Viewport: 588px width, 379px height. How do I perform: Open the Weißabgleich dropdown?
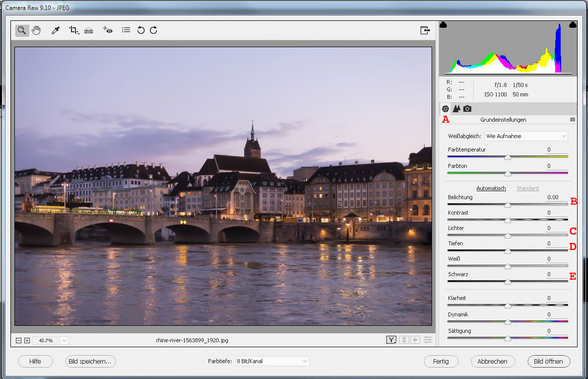pos(526,136)
